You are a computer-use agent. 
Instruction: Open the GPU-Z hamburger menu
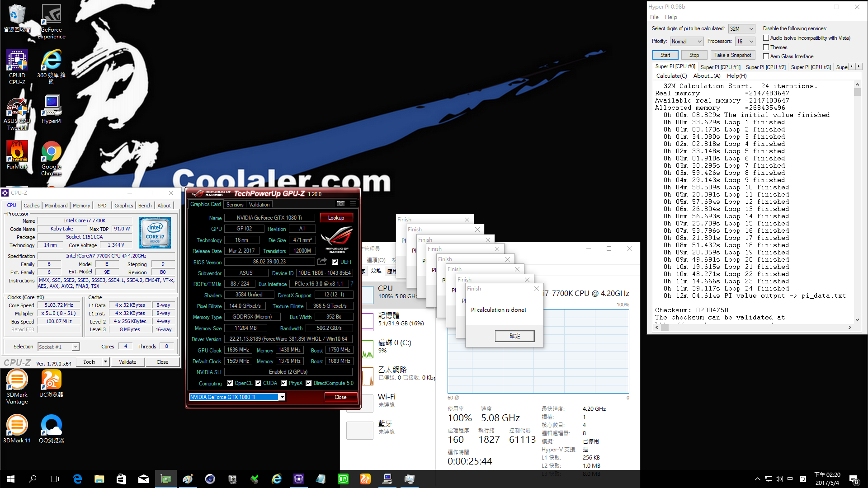[x=353, y=204]
